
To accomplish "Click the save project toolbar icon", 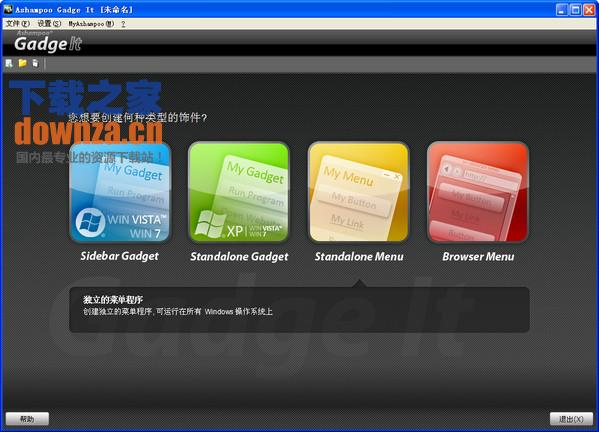I will coord(35,63).
